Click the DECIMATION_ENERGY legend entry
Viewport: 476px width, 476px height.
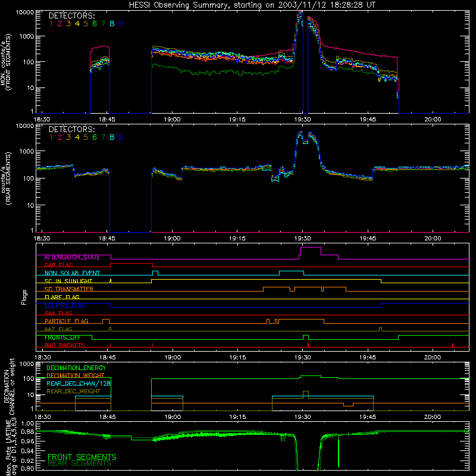tap(76, 368)
